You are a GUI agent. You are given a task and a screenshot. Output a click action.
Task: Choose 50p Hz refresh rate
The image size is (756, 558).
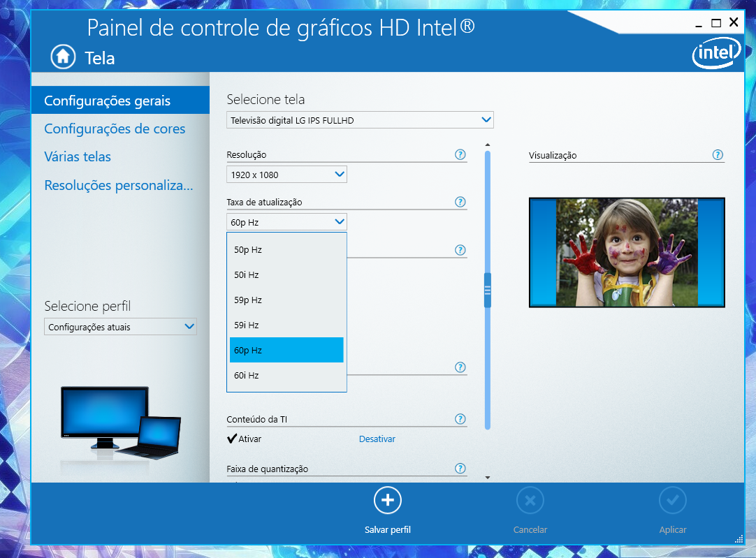[x=286, y=249]
